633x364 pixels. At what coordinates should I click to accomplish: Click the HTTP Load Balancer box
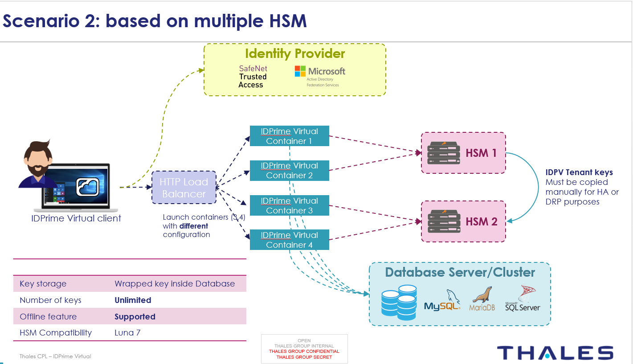click(184, 188)
